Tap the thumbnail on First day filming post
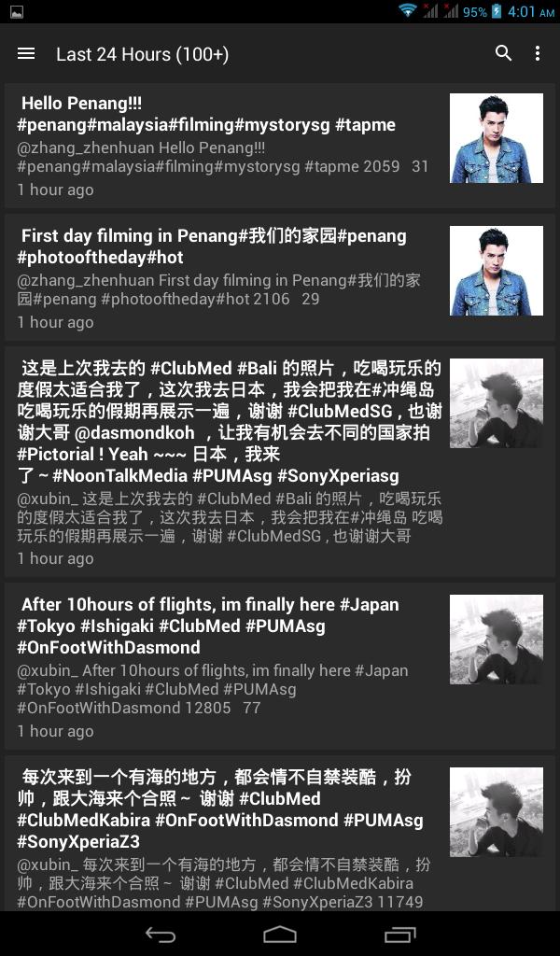560x956 pixels. click(496, 271)
